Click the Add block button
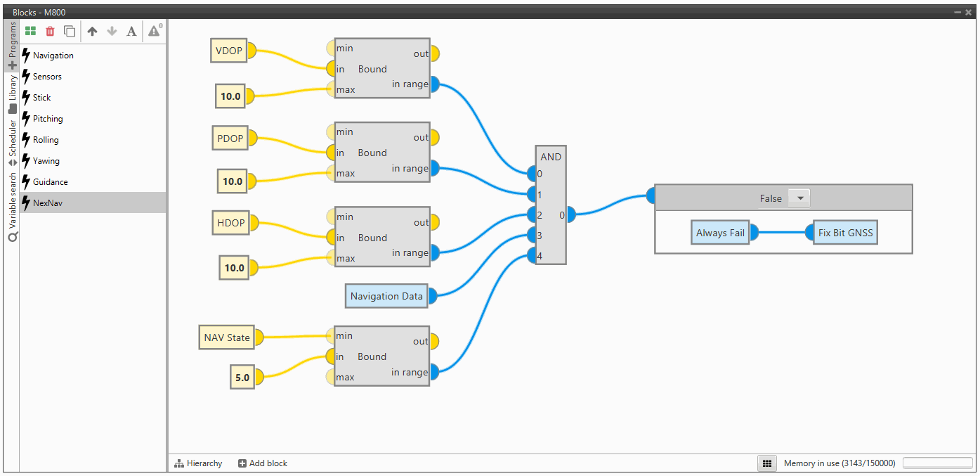Viewport: 980px width, 476px height. (x=263, y=463)
